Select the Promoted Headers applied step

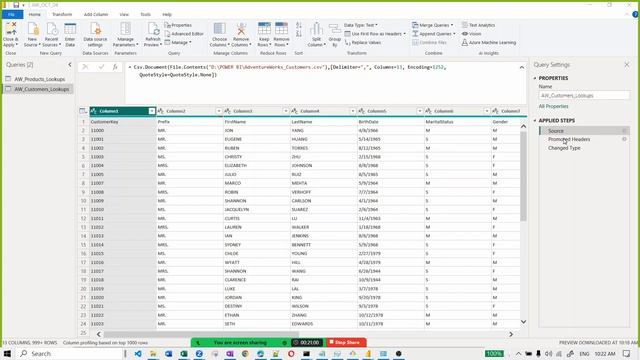(569, 139)
